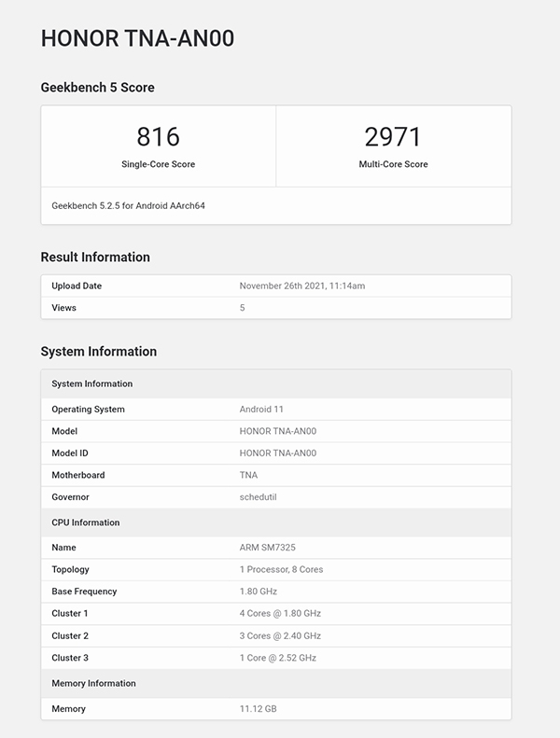Click the Operating System label
The image size is (560, 738).
click(88, 409)
